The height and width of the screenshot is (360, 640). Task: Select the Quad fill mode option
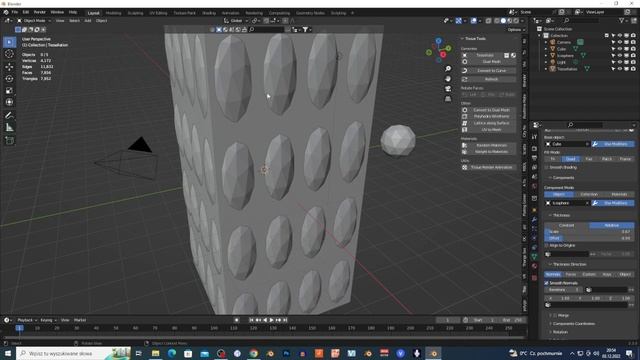coord(571,159)
